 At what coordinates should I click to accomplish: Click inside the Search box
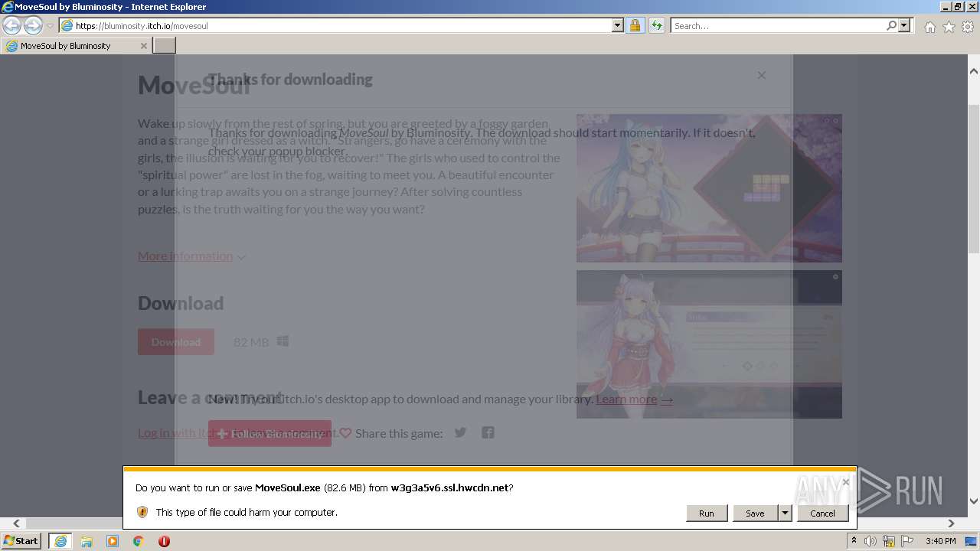[778, 25]
